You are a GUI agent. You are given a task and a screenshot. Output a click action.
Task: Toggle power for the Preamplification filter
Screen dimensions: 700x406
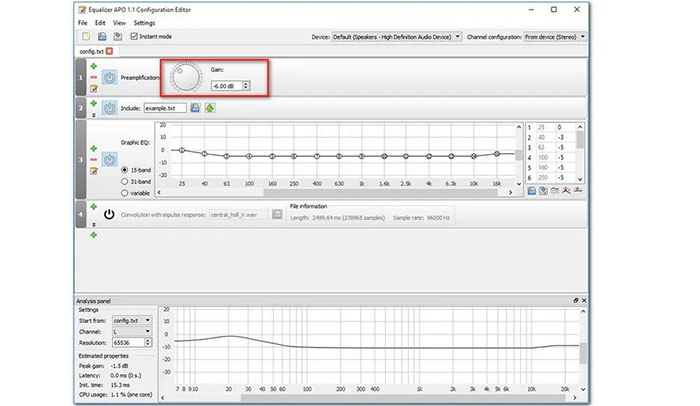coord(109,78)
